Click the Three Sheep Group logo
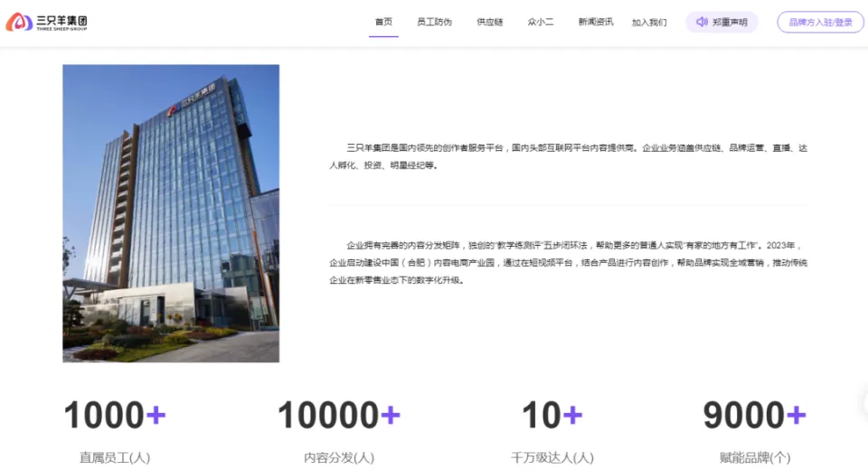The image size is (868, 470). [46, 22]
